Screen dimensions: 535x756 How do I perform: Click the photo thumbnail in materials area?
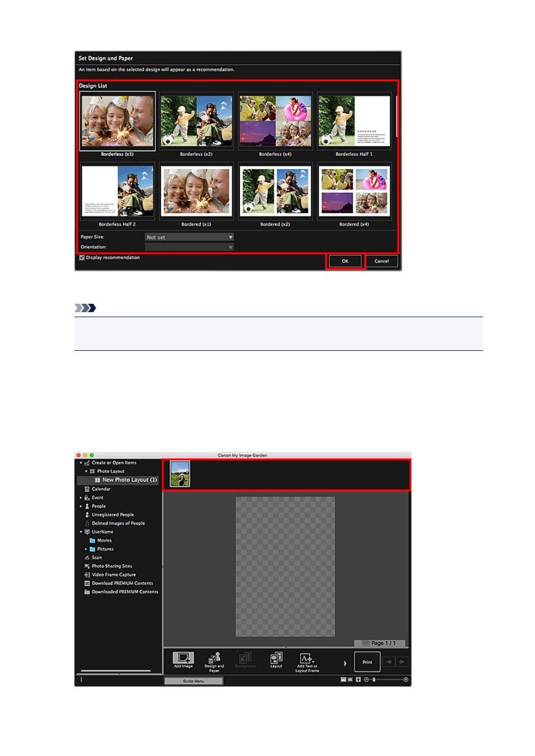pos(180,474)
